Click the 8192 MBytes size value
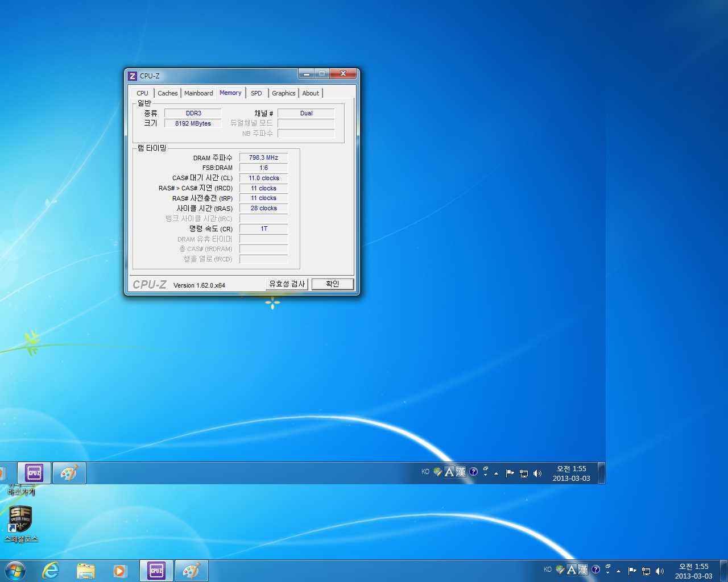728x582 pixels. pos(193,123)
